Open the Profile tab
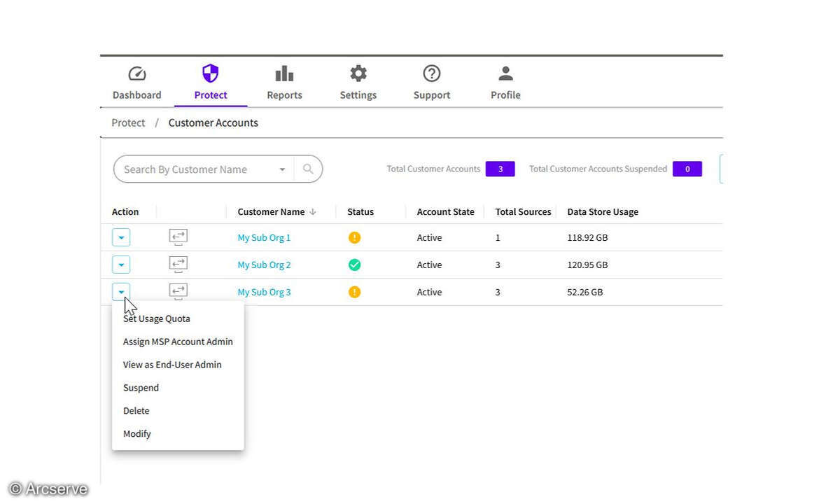The width and height of the screenshot is (840, 504). click(x=505, y=83)
